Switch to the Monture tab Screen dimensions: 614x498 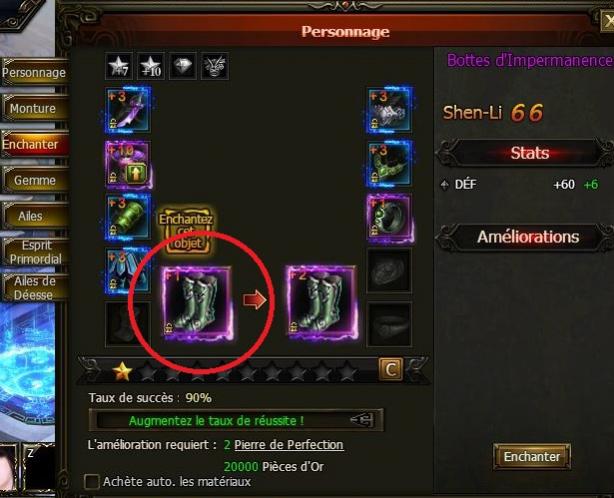[34, 108]
